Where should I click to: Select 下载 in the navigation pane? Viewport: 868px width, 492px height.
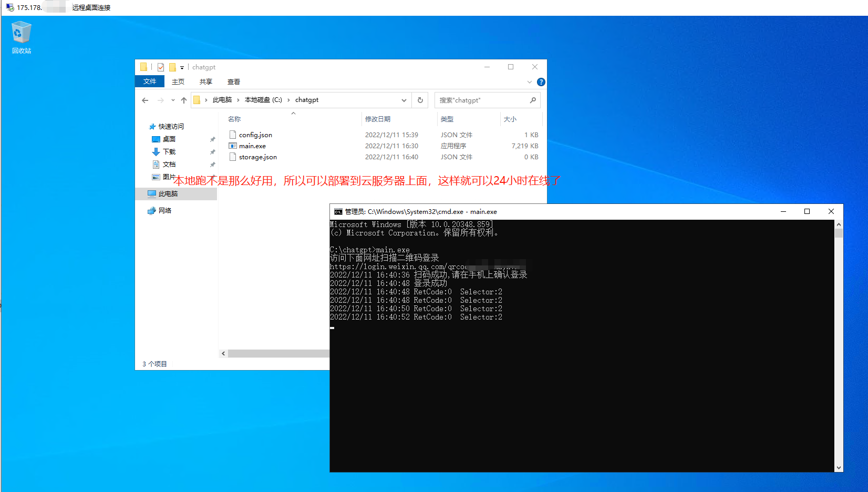[x=169, y=152]
